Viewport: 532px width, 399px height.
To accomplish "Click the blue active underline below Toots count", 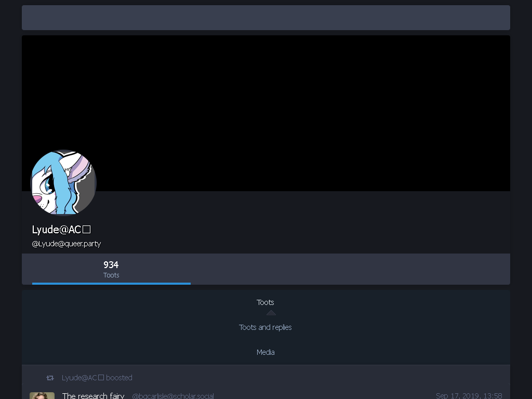I will pos(111,284).
